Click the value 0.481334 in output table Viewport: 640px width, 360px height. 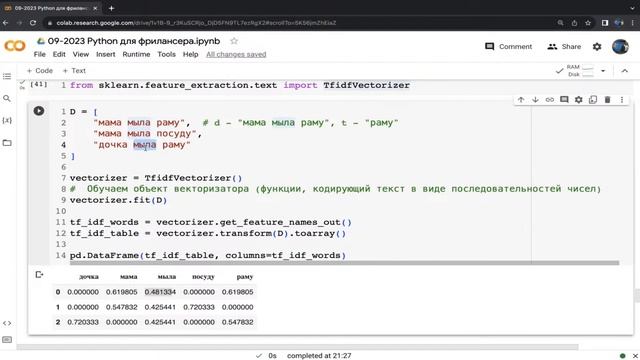[160, 292]
